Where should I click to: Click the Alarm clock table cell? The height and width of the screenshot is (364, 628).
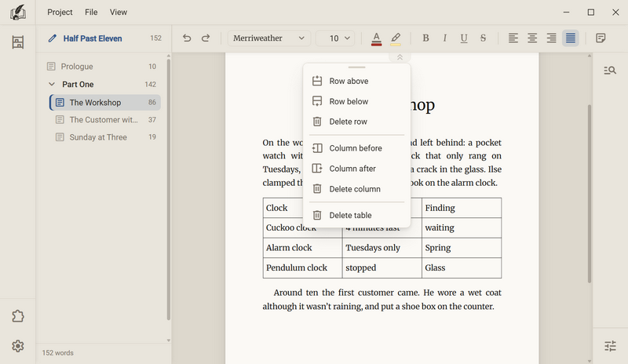302,248
